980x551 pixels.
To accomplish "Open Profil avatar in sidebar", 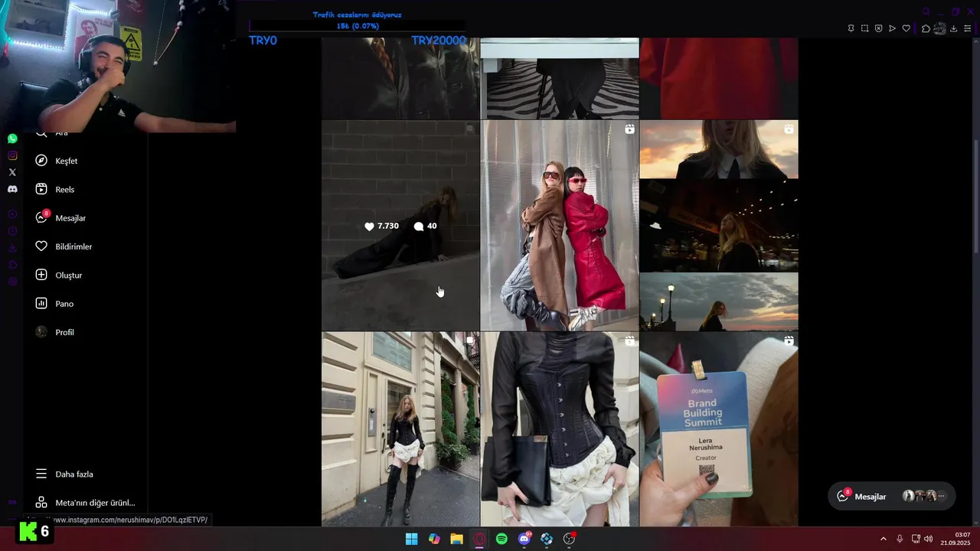I will click(41, 332).
